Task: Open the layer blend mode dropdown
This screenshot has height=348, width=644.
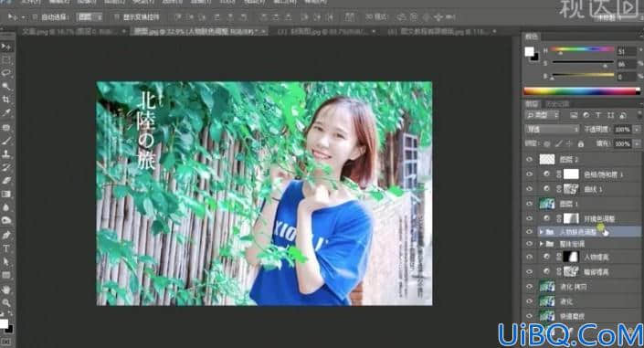Action: 552,130
